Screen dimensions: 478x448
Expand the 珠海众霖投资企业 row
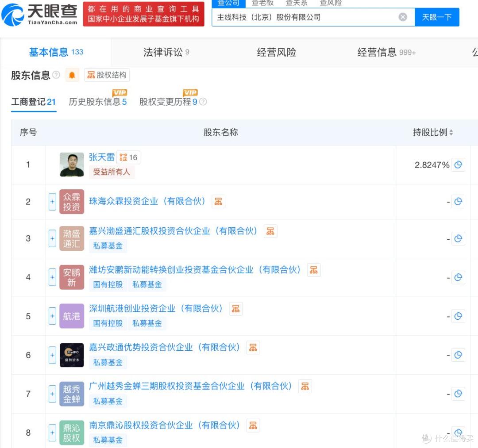[x=52, y=202]
